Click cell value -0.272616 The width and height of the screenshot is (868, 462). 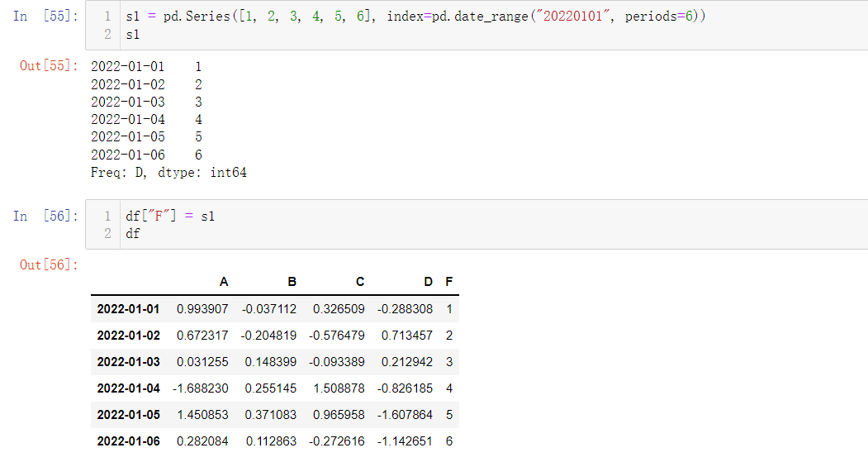point(337,441)
